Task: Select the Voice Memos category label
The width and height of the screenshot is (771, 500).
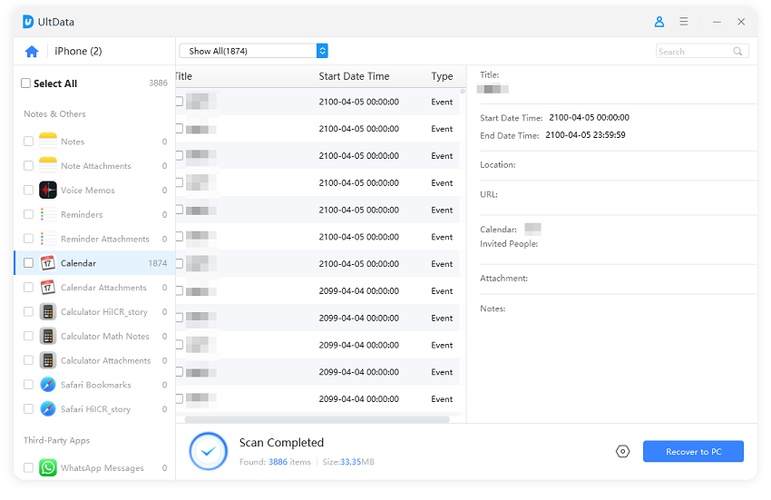Action: coord(88,190)
